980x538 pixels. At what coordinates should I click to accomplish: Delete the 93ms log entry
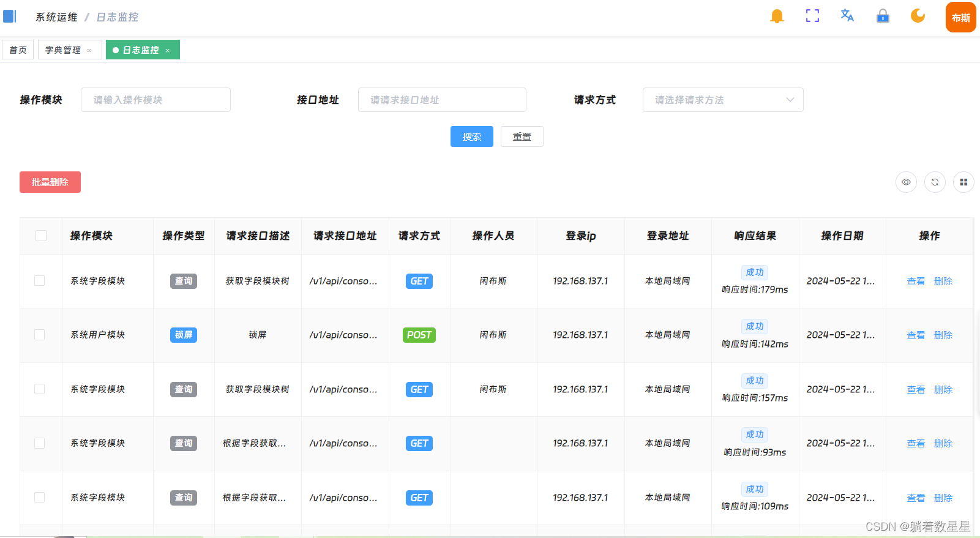coord(943,443)
